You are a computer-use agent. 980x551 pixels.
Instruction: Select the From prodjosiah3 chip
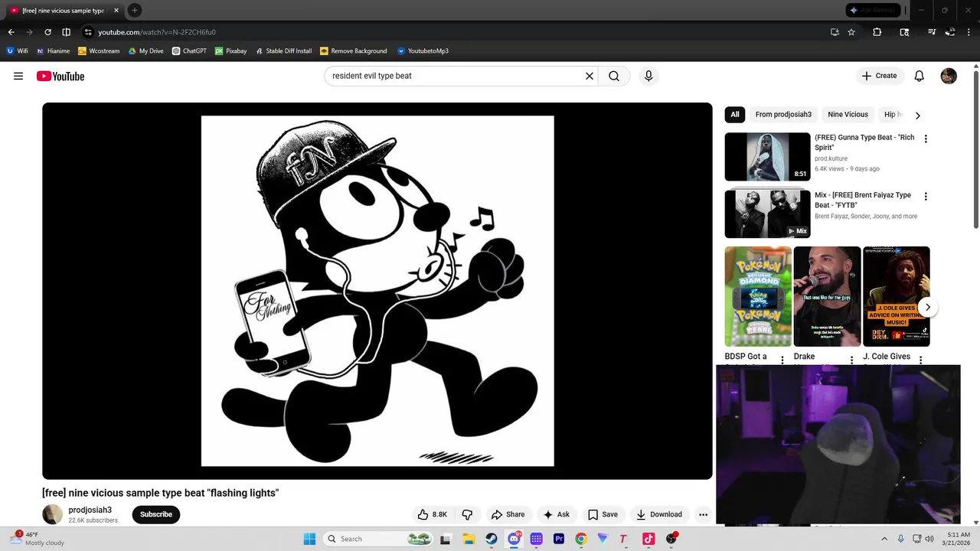783,115
